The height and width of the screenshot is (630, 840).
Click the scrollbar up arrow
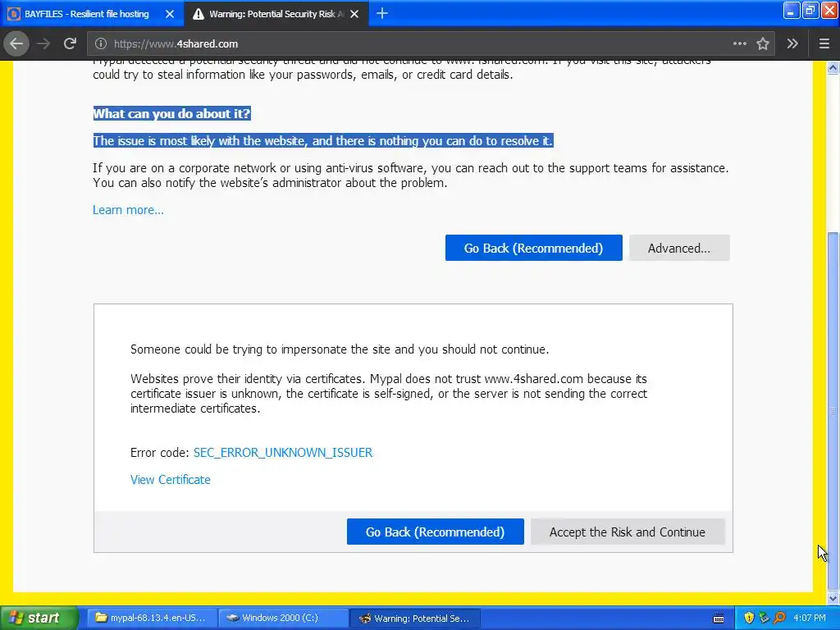click(833, 67)
